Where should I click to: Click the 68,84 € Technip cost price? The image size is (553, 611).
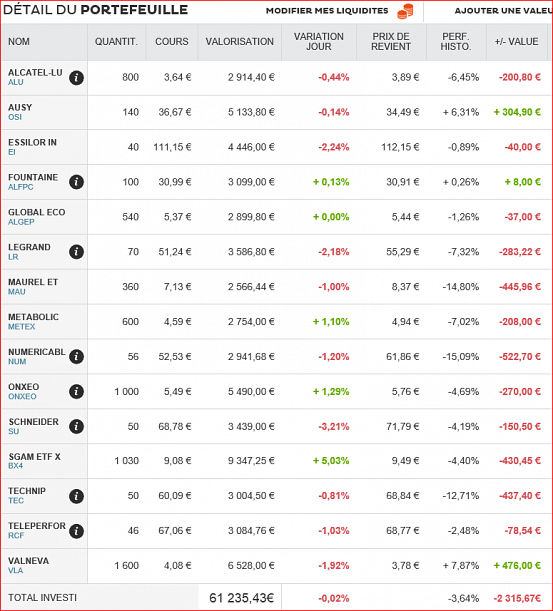click(x=403, y=496)
